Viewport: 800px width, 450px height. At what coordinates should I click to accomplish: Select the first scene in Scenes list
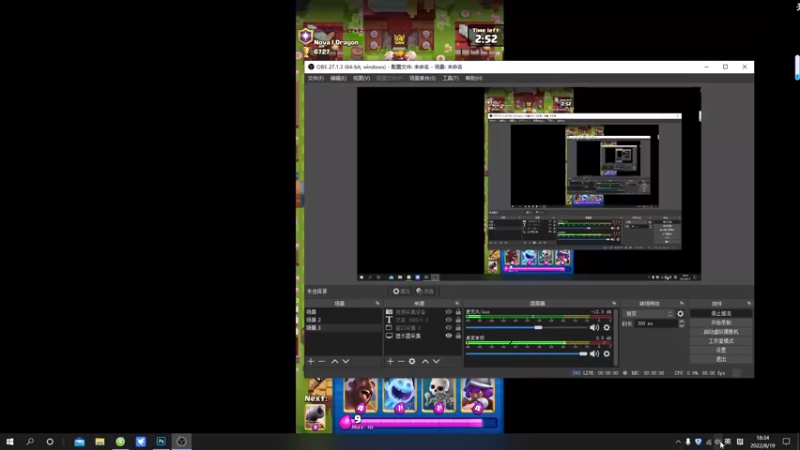[x=343, y=312]
